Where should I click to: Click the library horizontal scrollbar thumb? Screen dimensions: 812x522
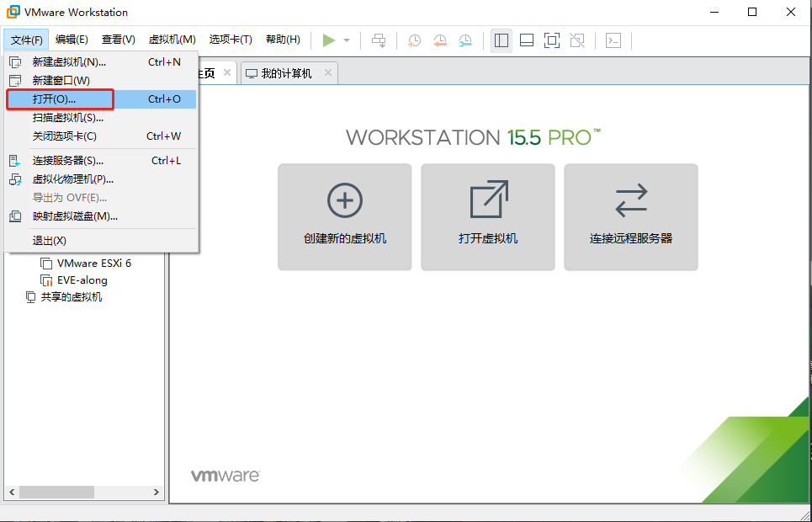[x=56, y=492]
